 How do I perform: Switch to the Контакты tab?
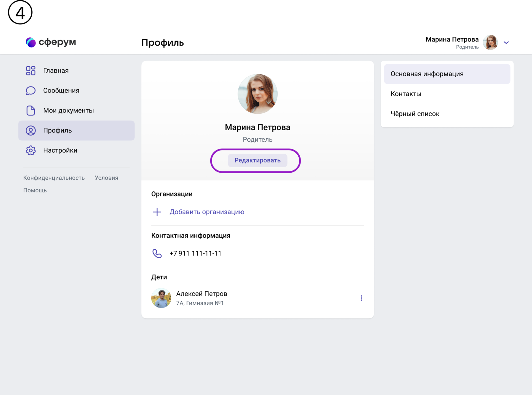(406, 94)
